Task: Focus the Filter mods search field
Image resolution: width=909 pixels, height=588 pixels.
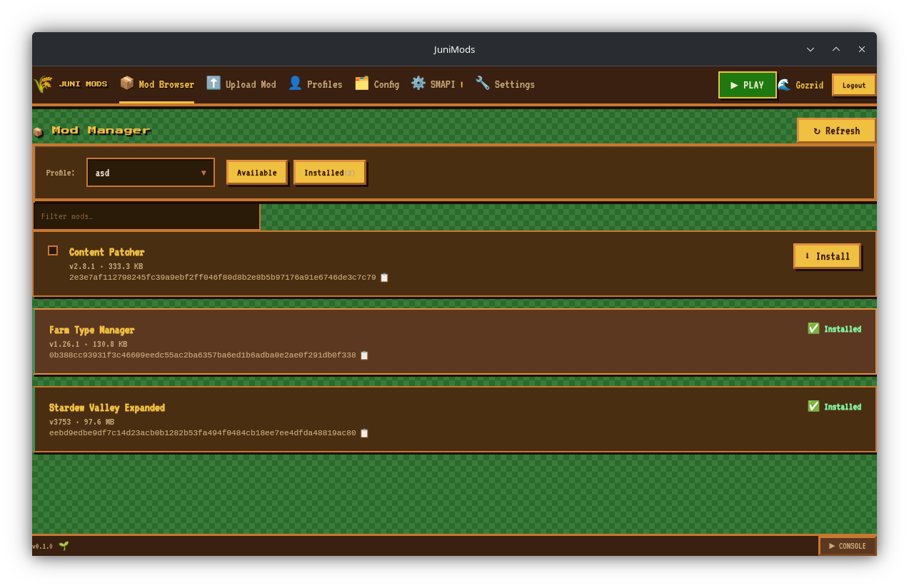Action: (146, 217)
